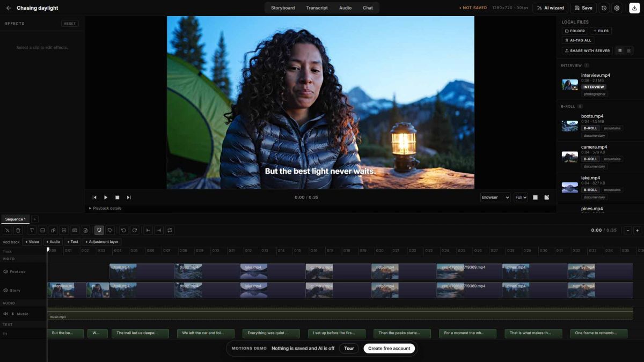The image size is (644, 362).
Task: Click the Reset button in Effects panel
Action: tap(70, 24)
